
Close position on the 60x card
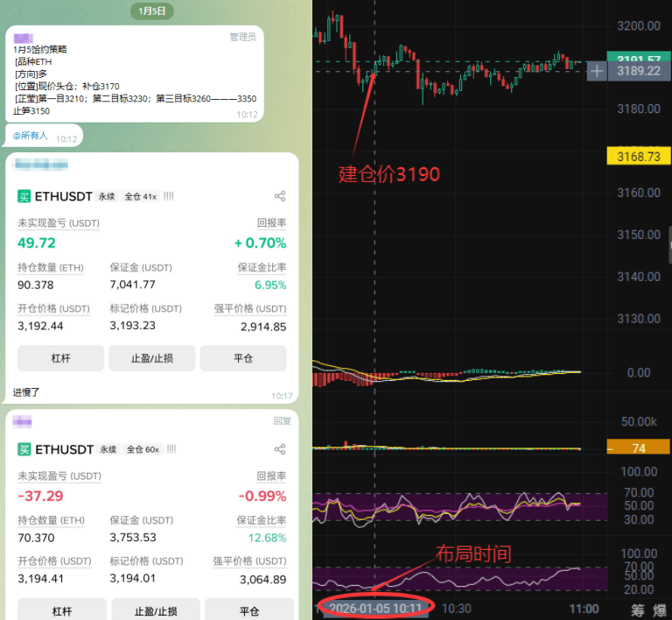pyautogui.click(x=249, y=610)
